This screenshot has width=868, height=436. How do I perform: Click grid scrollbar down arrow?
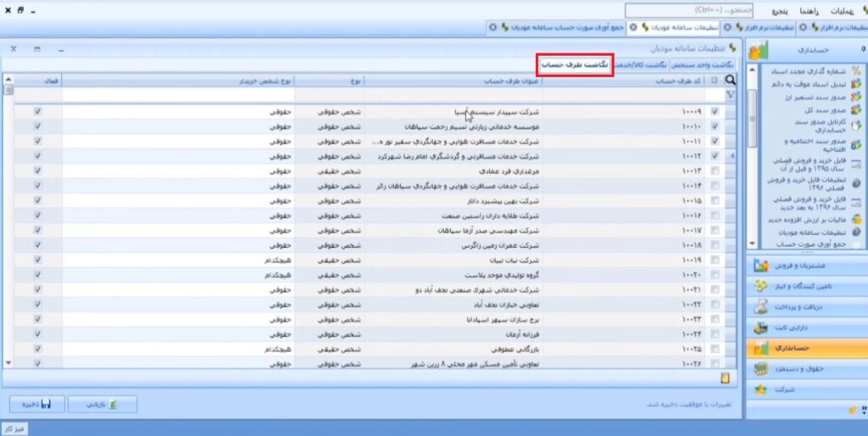click(x=8, y=363)
